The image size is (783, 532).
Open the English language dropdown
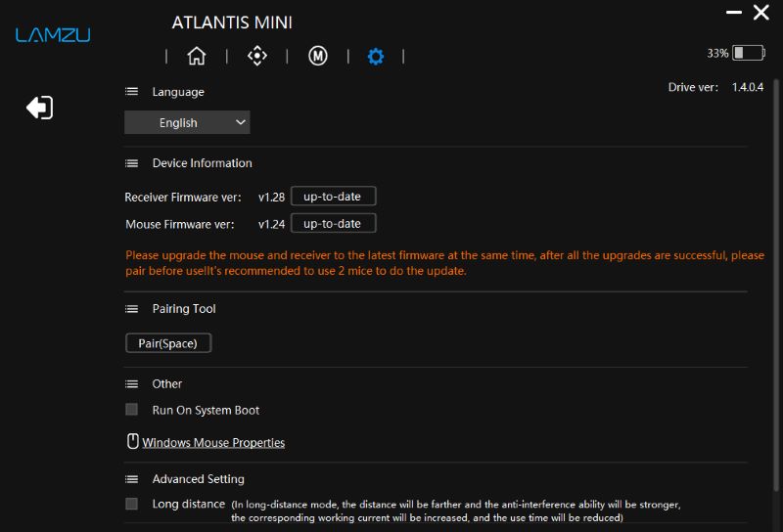point(187,122)
